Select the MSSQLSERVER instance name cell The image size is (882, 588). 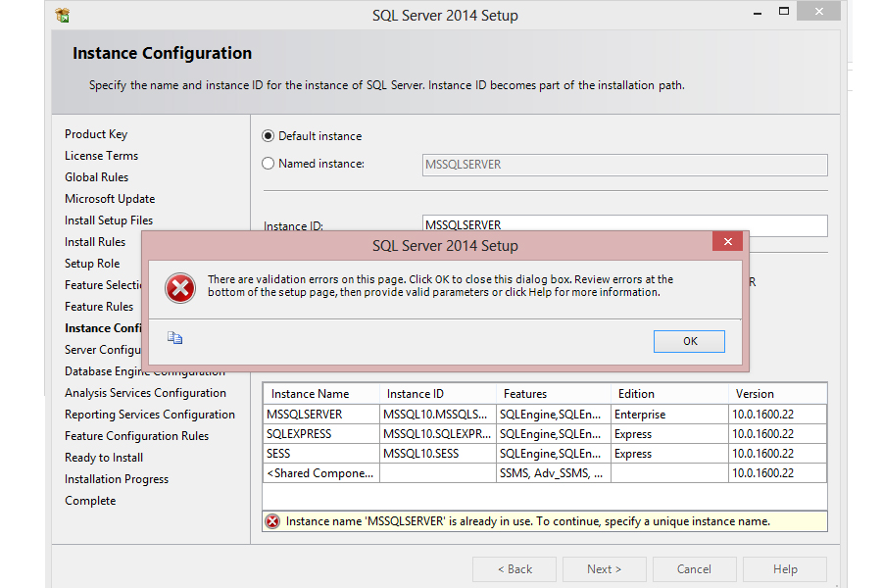(321, 415)
